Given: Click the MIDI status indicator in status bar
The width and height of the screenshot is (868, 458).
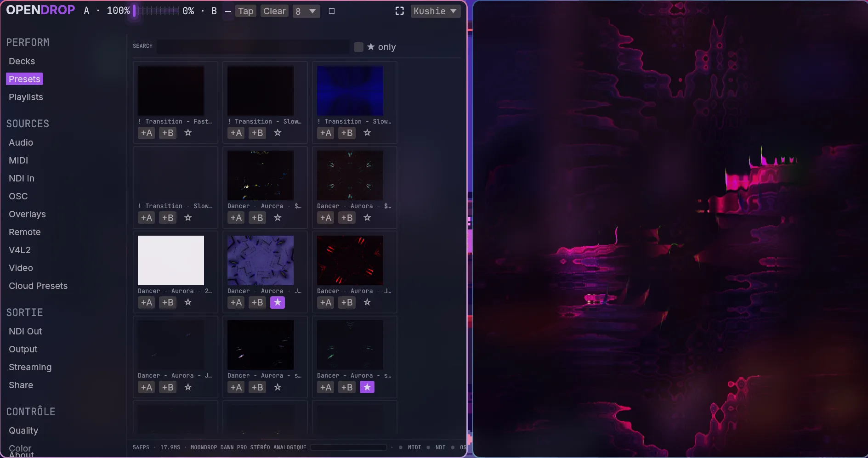Looking at the screenshot, I should 410,447.
